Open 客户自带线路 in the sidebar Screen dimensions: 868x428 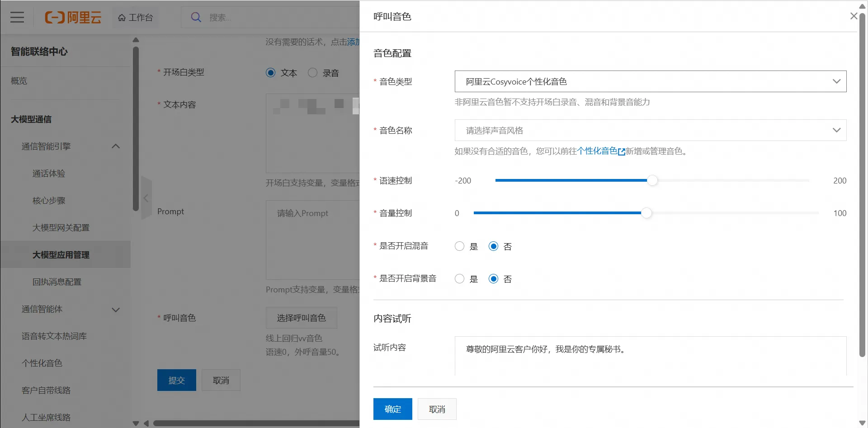(x=46, y=390)
